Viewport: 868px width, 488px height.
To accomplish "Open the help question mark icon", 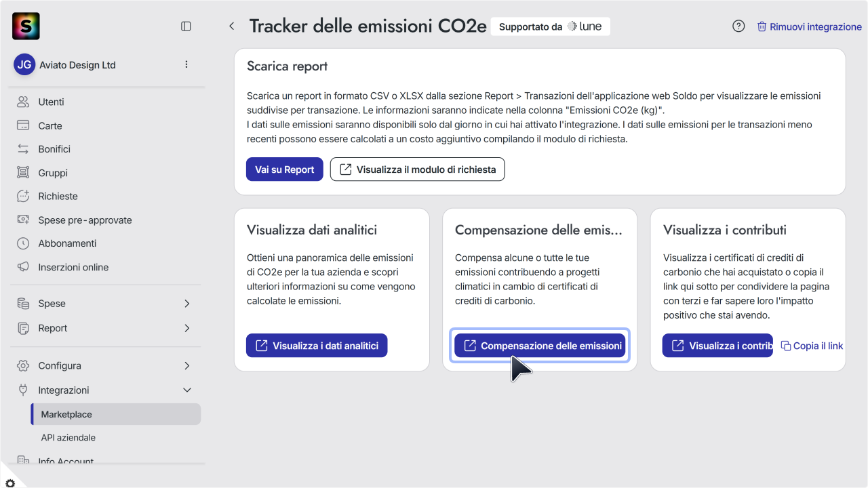I will coord(738,26).
